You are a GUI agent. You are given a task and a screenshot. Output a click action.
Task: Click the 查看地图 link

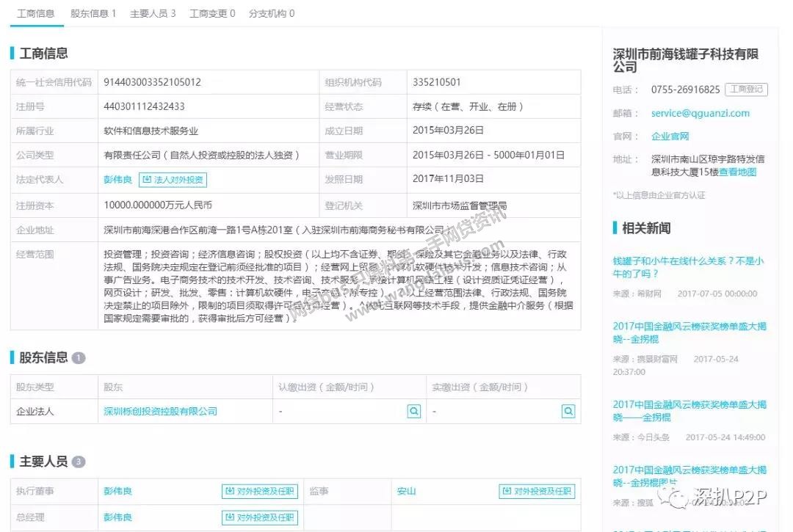point(738,172)
